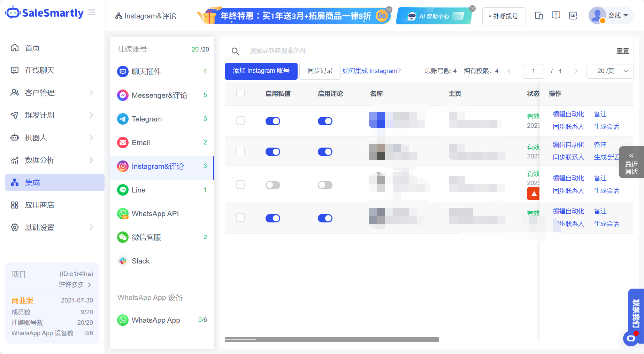Open the 20/页 page size dropdown
Screen dimensions: 644x354
click(x=610, y=71)
